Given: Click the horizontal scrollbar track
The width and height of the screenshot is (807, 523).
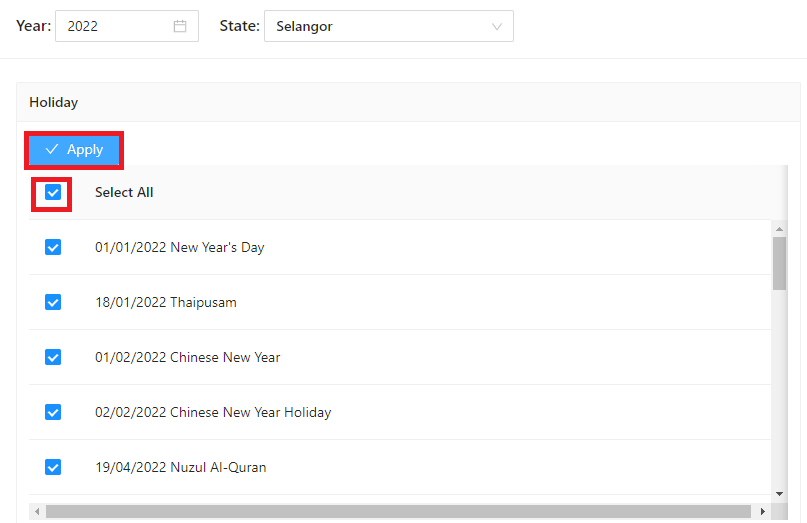Looking at the screenshot, I should pyautogui.click(x=400, y=512).
